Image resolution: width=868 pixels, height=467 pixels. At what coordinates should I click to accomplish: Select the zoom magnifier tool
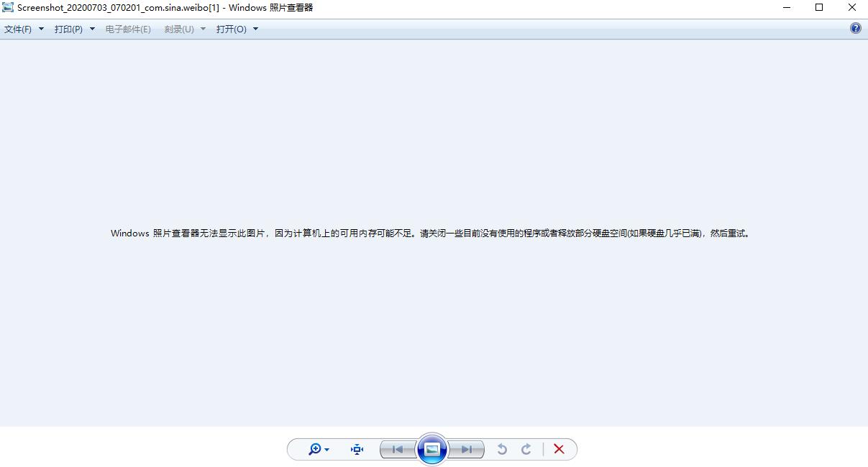[x=314, y=448]
